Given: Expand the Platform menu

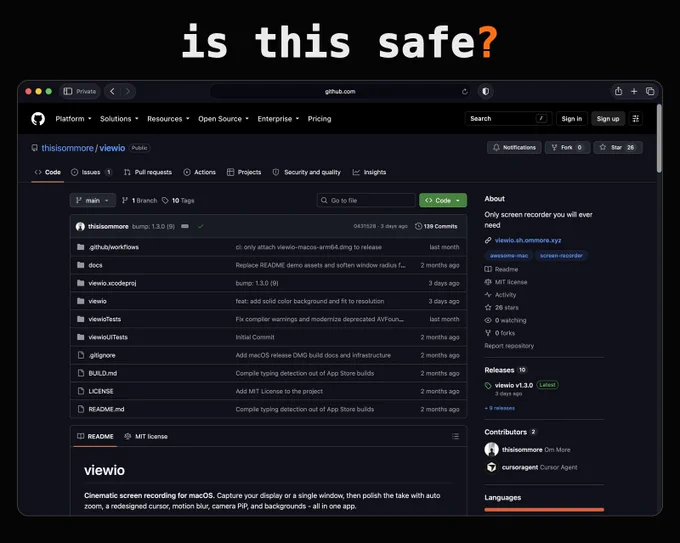Looking at the screenshot, I should (x=73, y=119).
